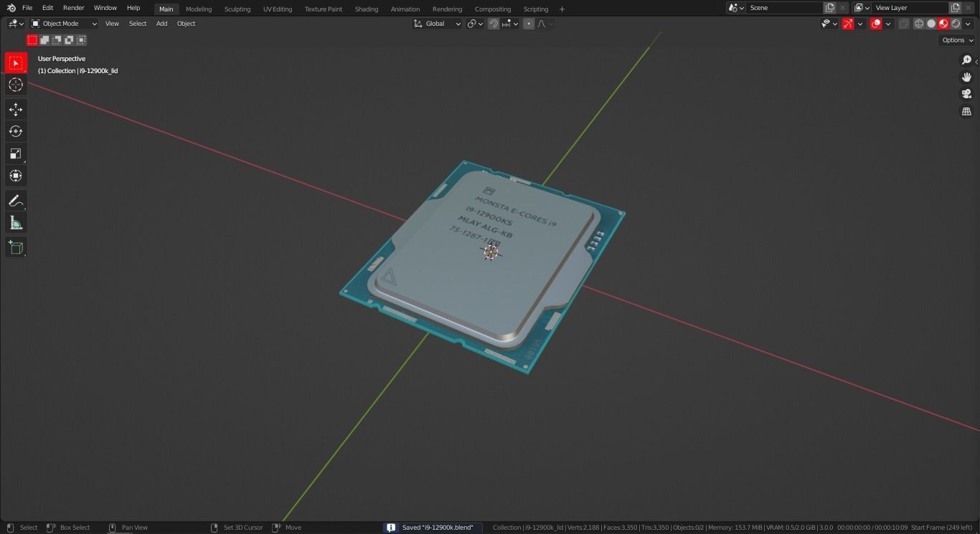
Task: Toggle snapping magnet button
Action: click(x=494, y=24)
